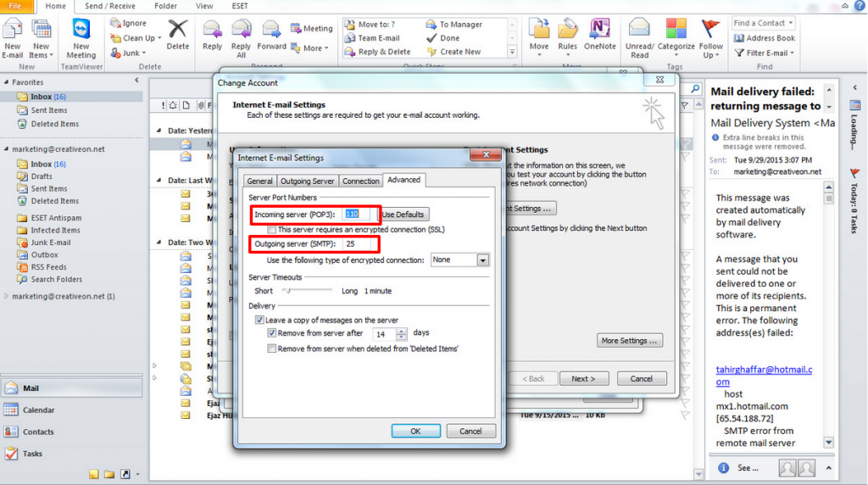Expand the Quick Steps gallery
The width and height of the screenshot is (868, 485).
pyautogui.click(x=512, y=52)
